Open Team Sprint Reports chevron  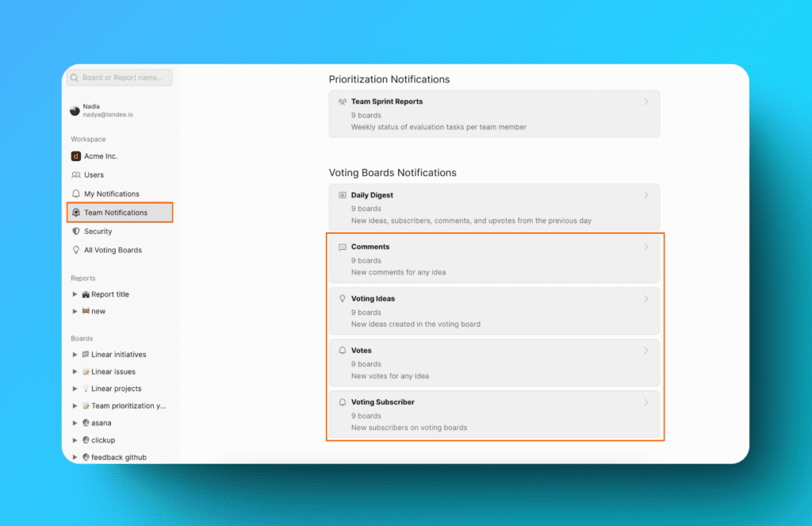[645, 102]
